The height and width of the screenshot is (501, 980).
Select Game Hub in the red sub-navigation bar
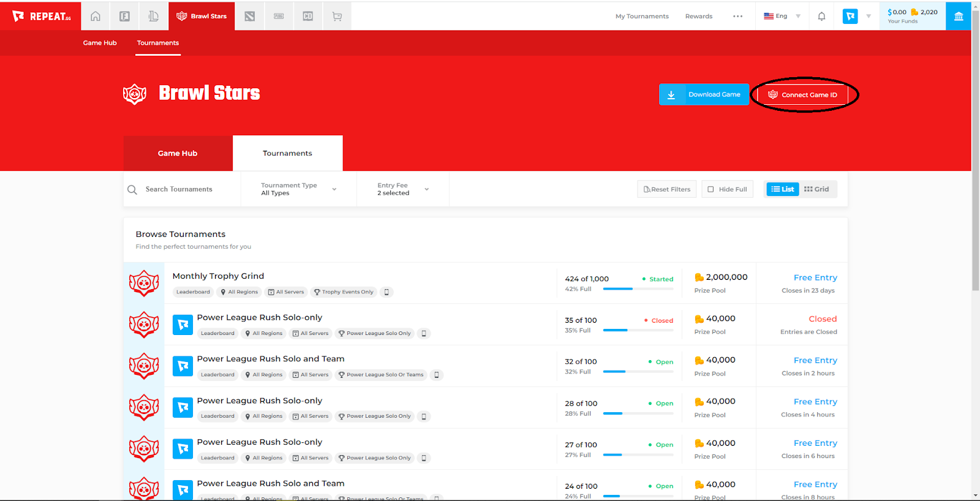coord(100,43)
